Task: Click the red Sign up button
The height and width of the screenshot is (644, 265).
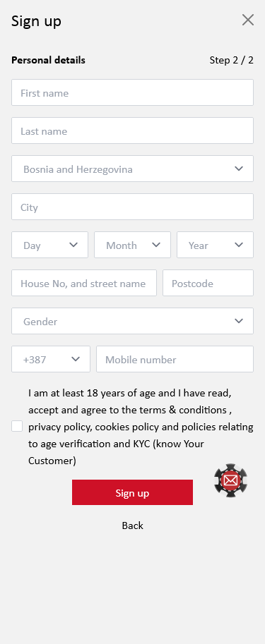Action: pyautogui.click(x=133, y=492)
